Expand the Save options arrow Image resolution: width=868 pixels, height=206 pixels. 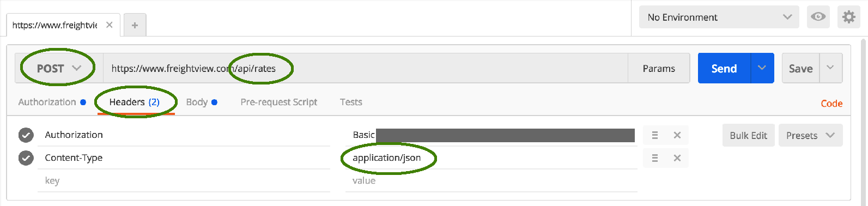click(x=830, y=68)
